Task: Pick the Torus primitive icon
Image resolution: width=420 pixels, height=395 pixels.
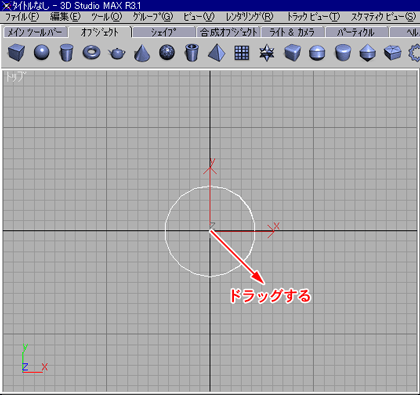Action: click(91, 53)
